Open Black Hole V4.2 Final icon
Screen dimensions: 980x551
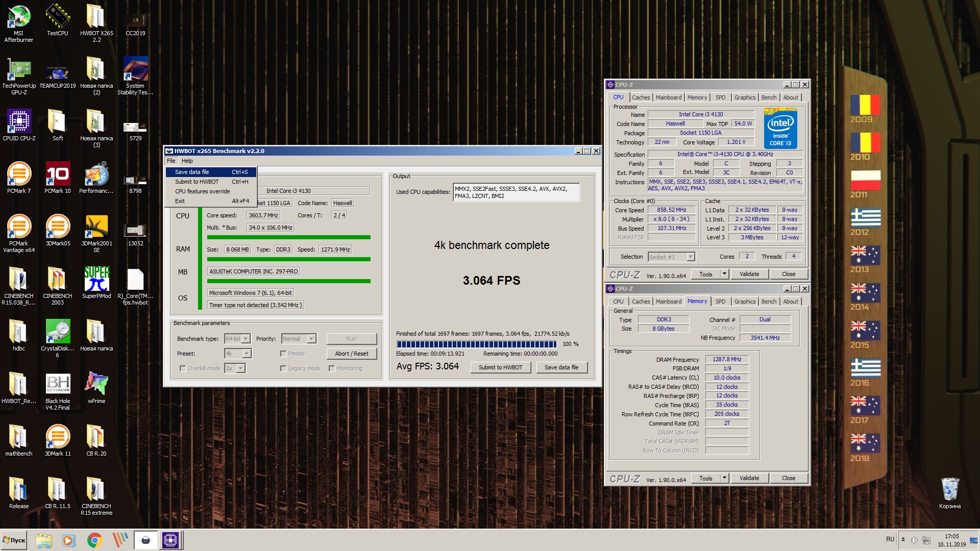58,391
